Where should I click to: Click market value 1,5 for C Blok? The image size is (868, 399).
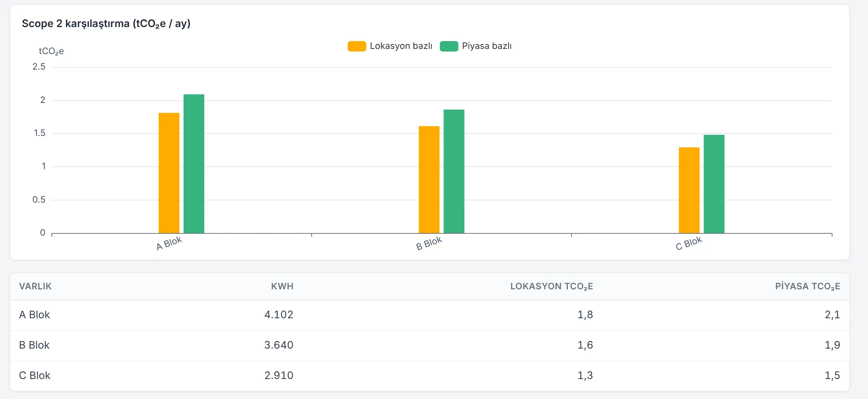(x=832, y=376)
